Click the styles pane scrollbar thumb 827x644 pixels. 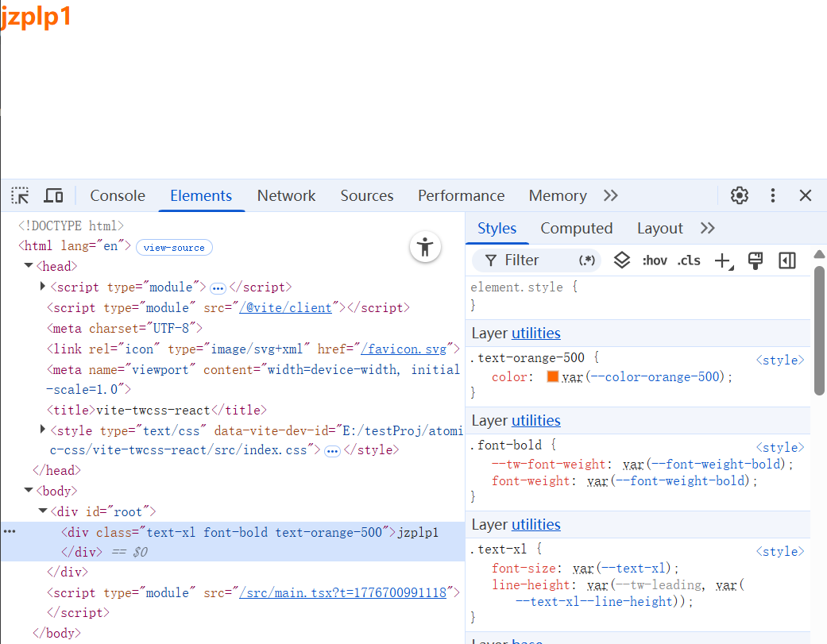[819, 330]
